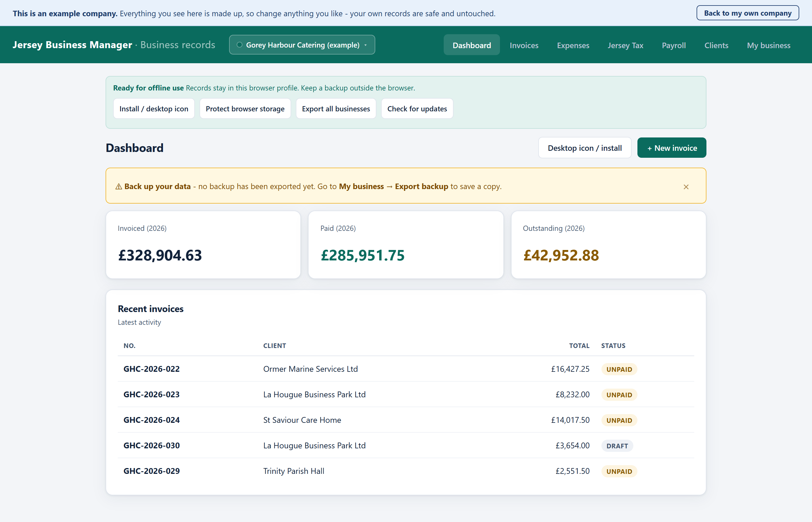812x522 pixels.
Task: Go to the My business tab
Action: (768, 45)
